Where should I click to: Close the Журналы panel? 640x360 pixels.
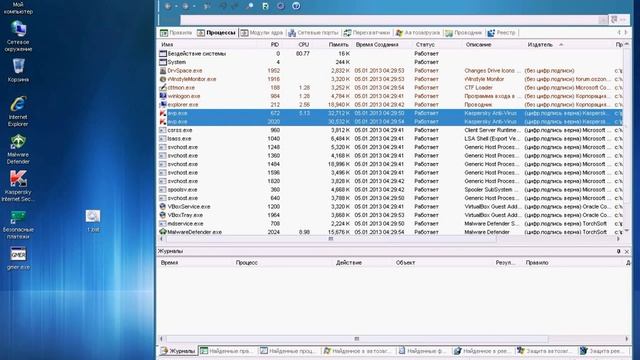pos(627,251)
